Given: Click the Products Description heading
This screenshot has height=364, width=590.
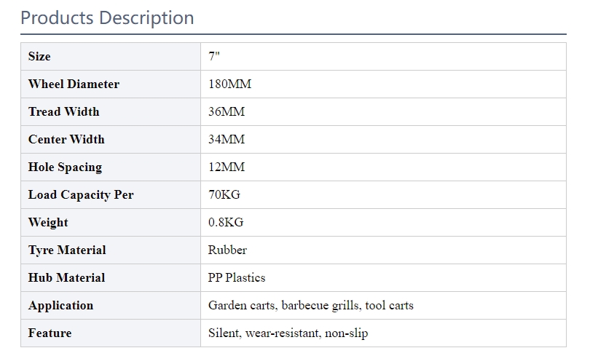Looking at the screenshot, I should pos(107,18).
